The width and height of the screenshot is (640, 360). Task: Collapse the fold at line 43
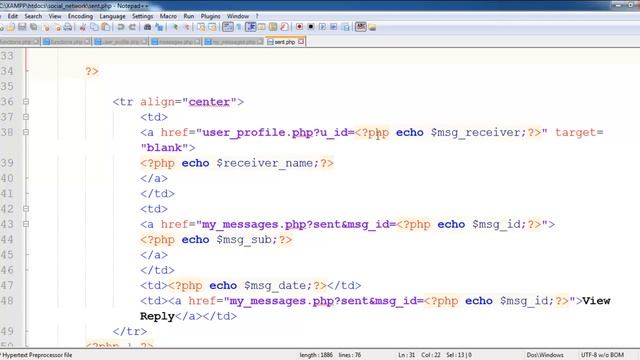[26, 224]
